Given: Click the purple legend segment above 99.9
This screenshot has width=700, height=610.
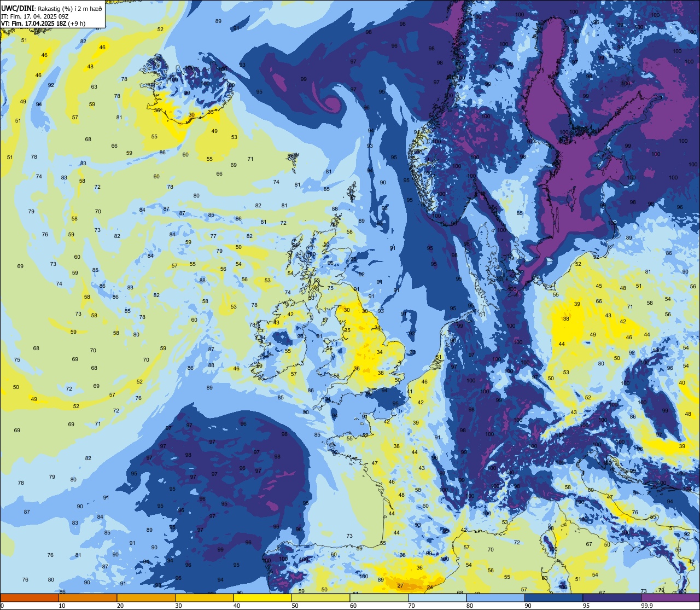Looking at the screenshot, I should pyautogui.click(x=670, y=597).
